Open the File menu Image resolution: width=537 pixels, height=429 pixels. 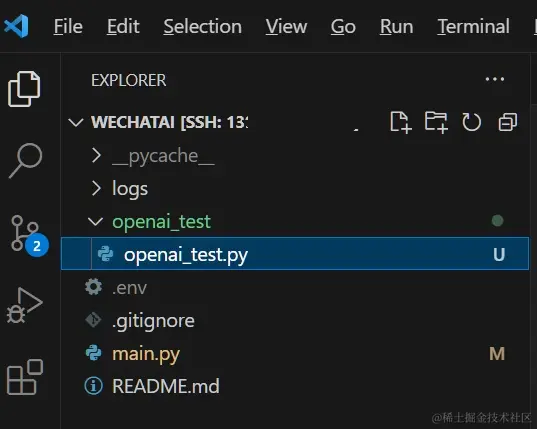pyautogui.click(x=68, y=27)
